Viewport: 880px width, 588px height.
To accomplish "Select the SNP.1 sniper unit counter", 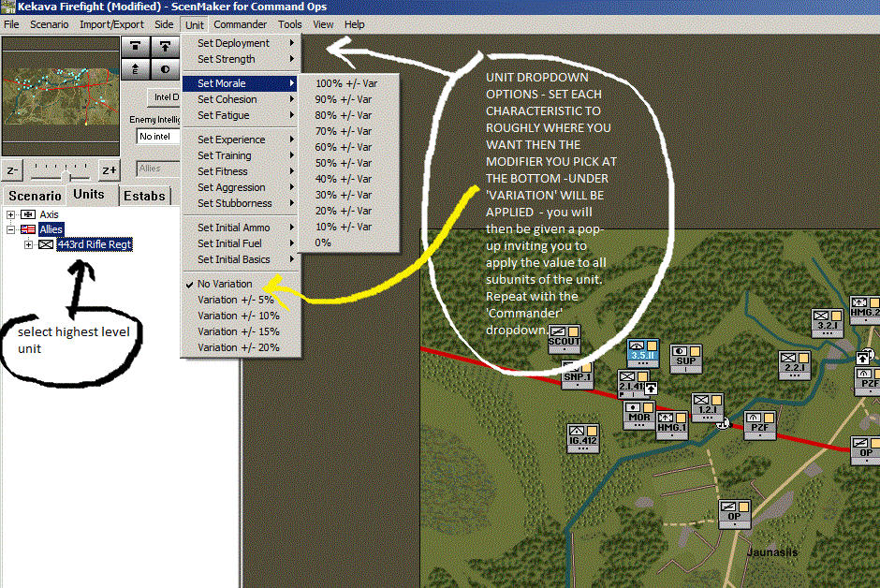I will [577, 375].
